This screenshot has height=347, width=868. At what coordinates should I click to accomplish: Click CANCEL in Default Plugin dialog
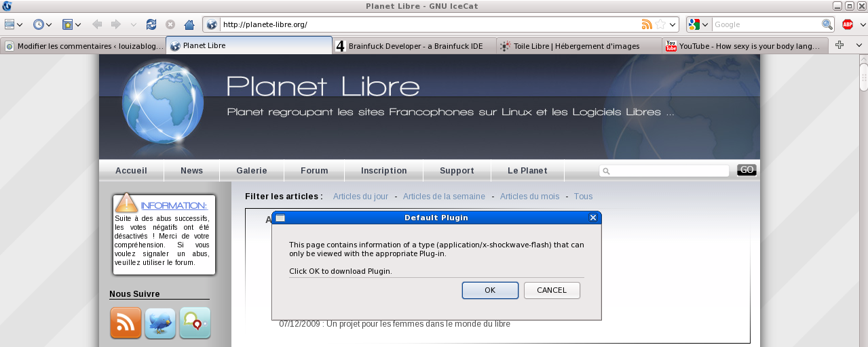click(552, 290)
